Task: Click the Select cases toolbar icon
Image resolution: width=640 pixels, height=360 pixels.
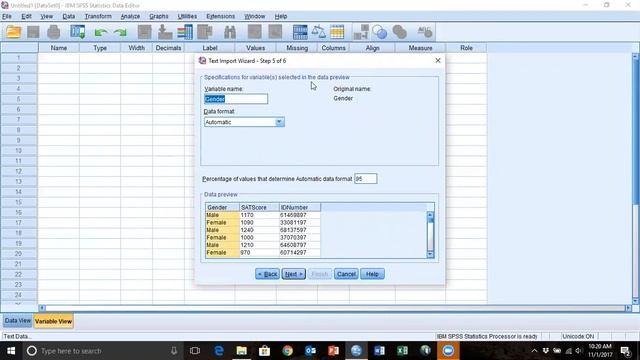Action: (x=337, y=32)
